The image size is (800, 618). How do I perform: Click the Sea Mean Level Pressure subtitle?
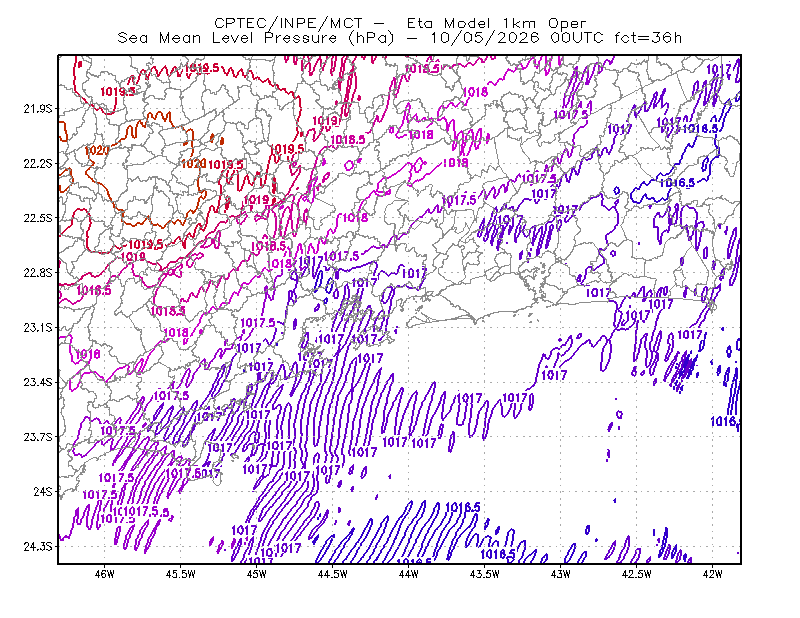(x=399, y=38)
